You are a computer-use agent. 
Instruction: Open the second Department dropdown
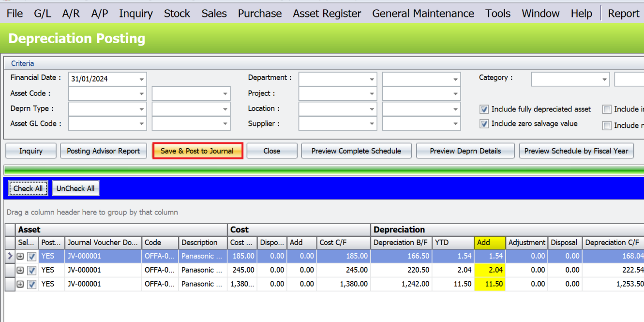[x=456, y=79]
